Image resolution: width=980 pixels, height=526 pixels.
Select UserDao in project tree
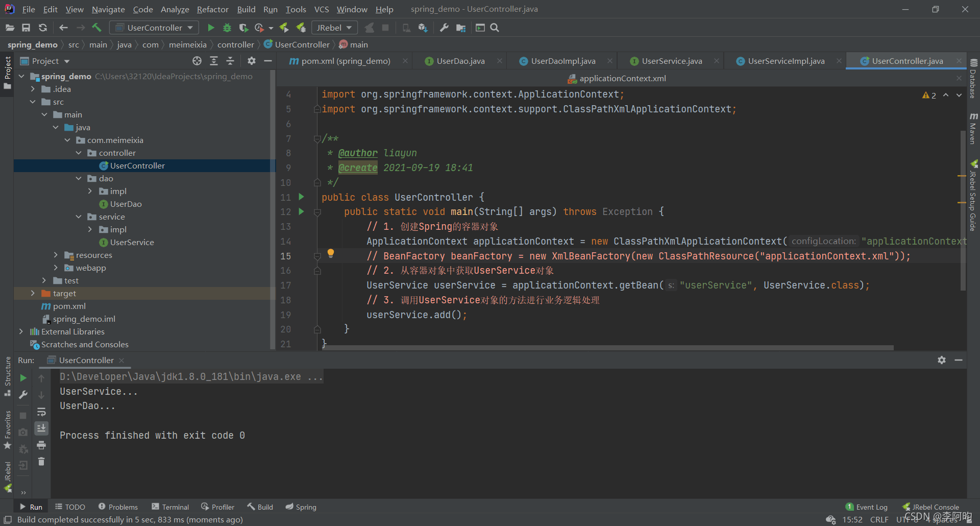point(126,204)
